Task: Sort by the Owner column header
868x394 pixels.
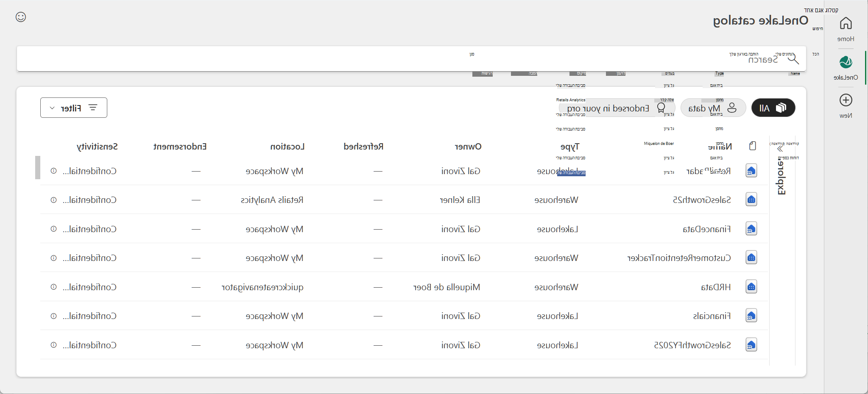Action: pyautogui.click(x=468, y=147)
